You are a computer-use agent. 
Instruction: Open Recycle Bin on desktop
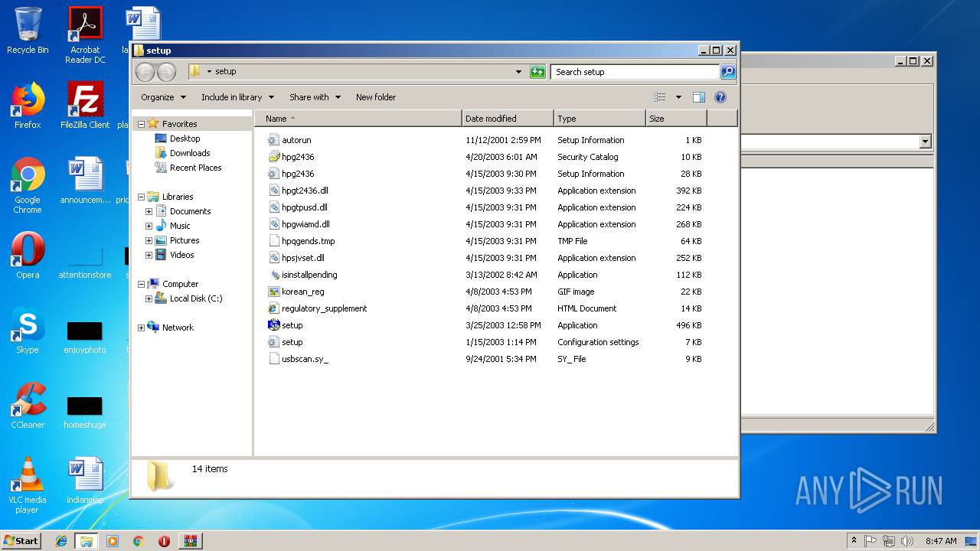click(x=28, y=31)
